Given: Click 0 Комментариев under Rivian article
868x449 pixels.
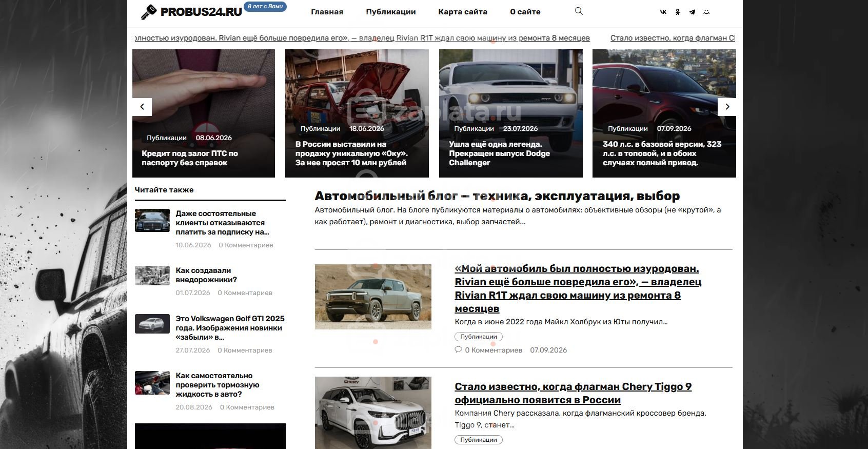Looking at the screenshot, I should click(x=494, y=350).
